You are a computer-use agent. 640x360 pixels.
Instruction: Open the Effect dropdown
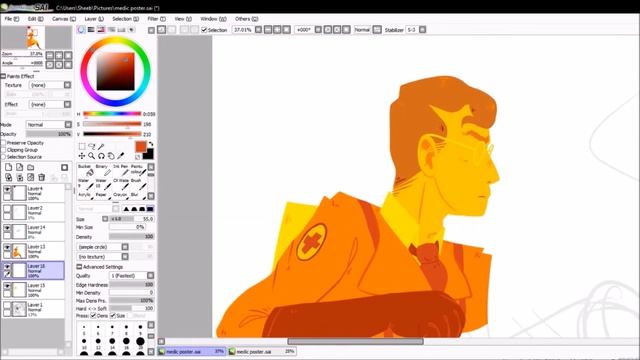pyautogui.click(x=67, y=104)
